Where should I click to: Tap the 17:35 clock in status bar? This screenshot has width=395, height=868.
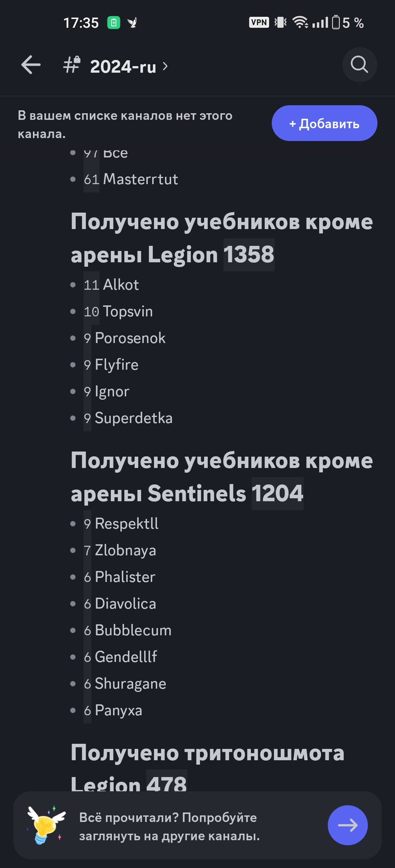[x=81, y=23]
